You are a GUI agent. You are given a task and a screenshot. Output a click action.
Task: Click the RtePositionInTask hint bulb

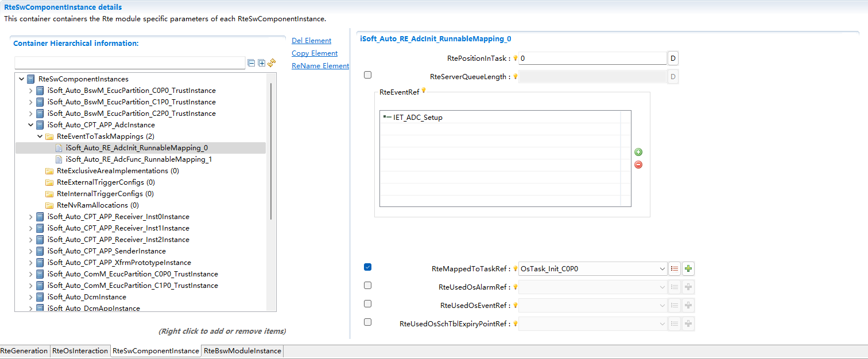(516, 58)
